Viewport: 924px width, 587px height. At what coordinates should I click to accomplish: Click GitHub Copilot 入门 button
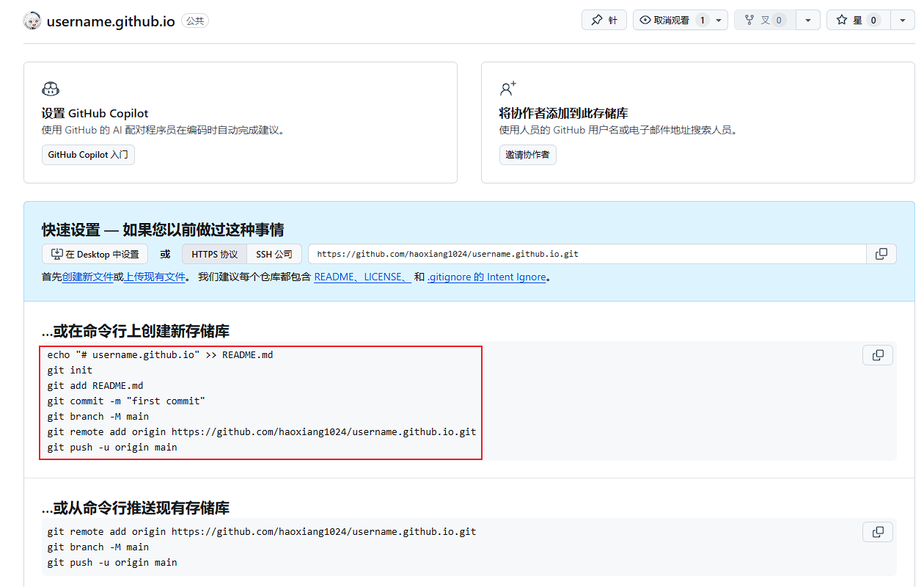click(x=88, y=155)
